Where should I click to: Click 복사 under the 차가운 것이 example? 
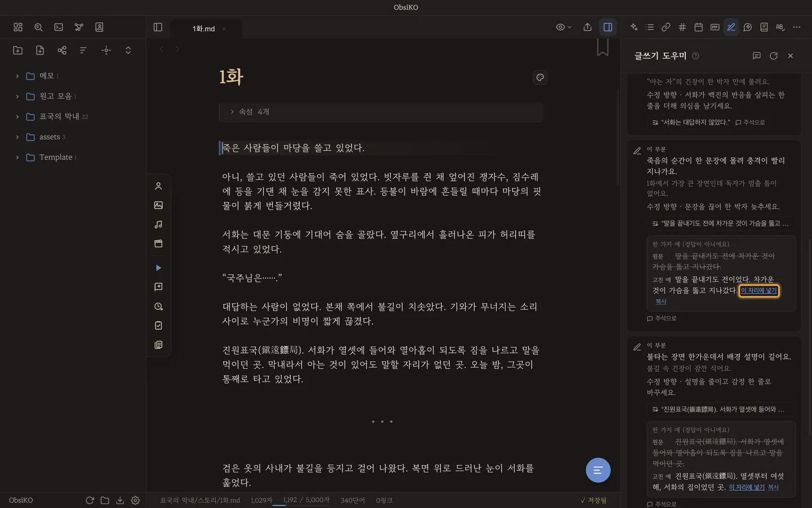click(x=661, y=301)
